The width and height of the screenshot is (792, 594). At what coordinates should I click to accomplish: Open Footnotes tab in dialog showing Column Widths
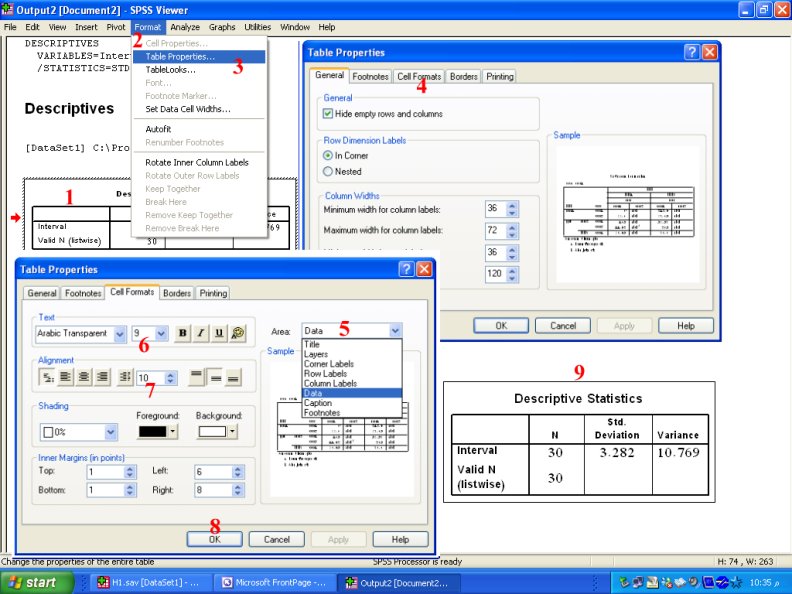coord(370,76)
